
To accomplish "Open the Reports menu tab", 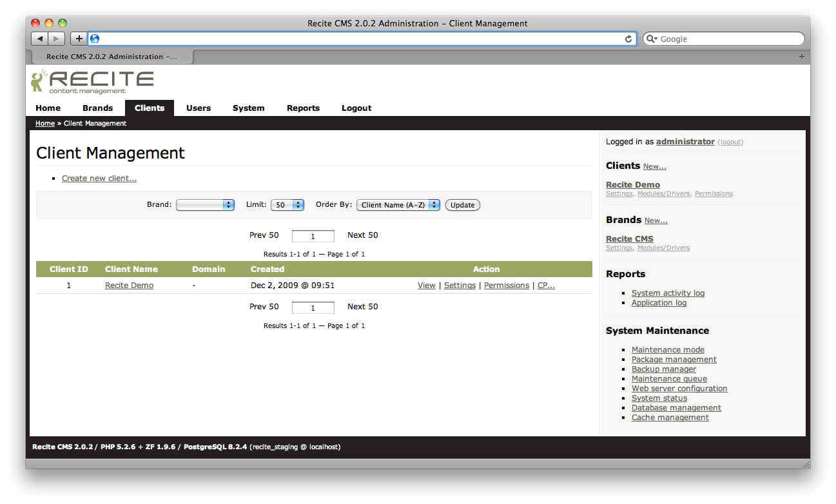I will click(303, 108).
